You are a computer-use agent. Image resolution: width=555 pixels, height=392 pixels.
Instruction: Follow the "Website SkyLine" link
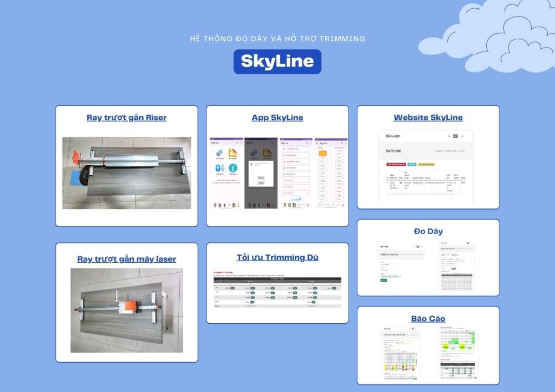coord(428,118)
